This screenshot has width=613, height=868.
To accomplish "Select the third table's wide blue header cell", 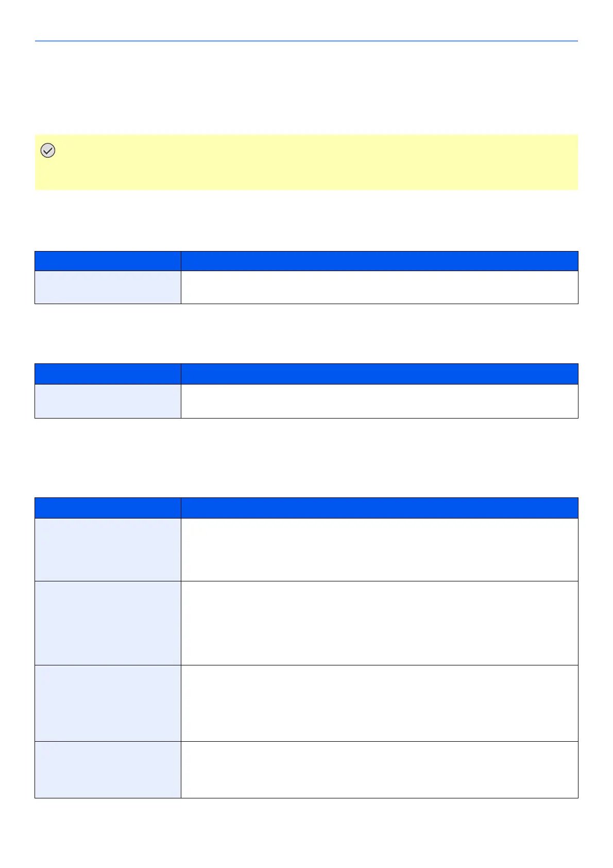I will point(379,508).
